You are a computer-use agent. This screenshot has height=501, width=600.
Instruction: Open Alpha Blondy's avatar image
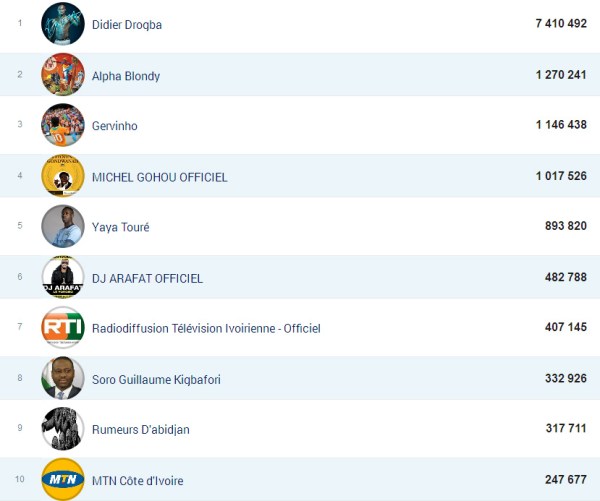[x=62, y=75]
